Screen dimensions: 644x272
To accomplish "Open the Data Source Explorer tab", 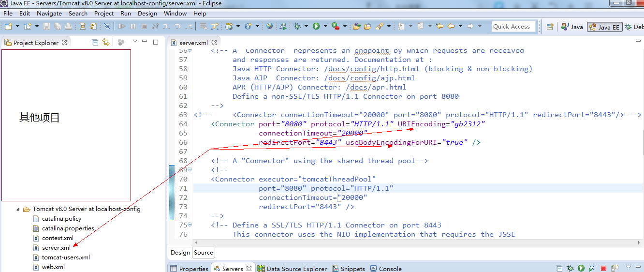I will pos(292,269).
